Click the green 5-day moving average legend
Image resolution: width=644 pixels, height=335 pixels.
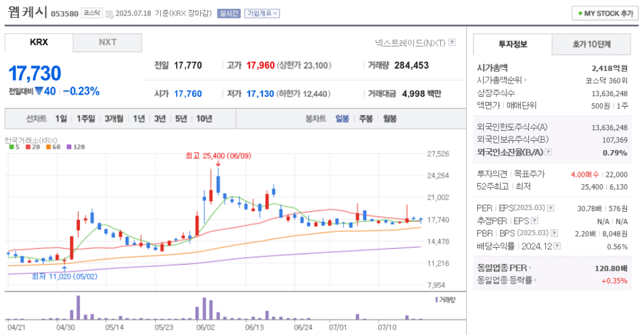coord(14,147)
